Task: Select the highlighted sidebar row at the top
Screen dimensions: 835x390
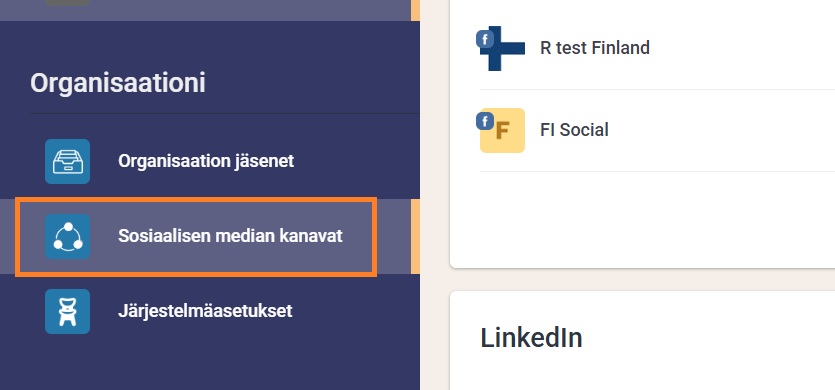Action: click(x=210, y=10)
